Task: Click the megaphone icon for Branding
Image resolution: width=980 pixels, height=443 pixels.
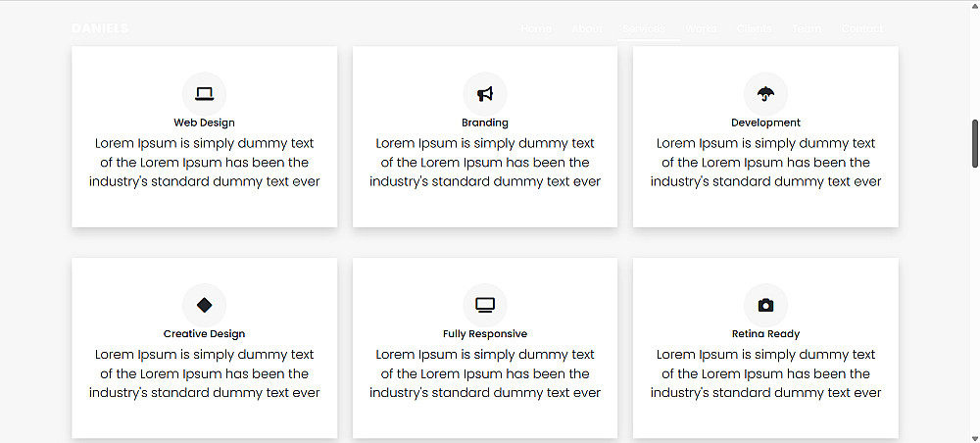Action: [485, 94]
